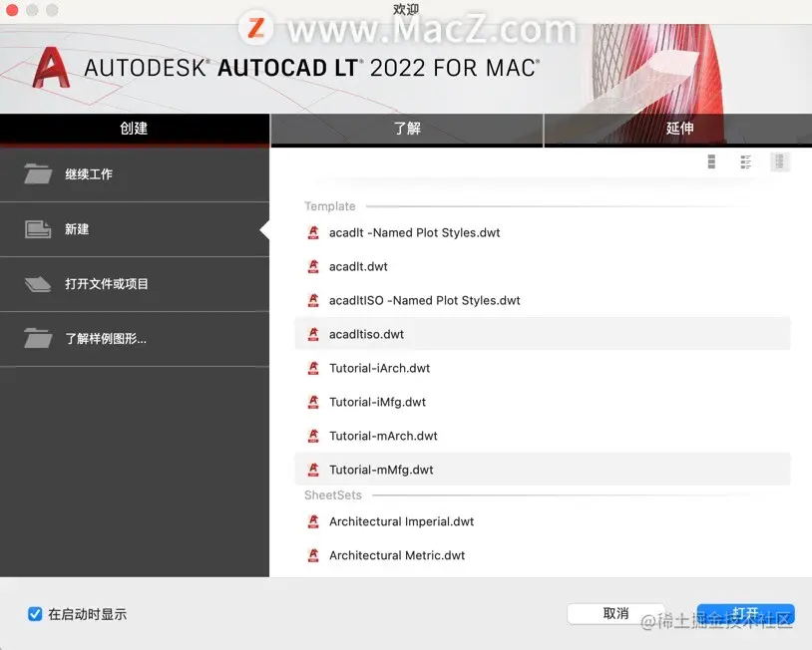Select the Tutorial-iArch.dwt template name

(x=380, y=368)
